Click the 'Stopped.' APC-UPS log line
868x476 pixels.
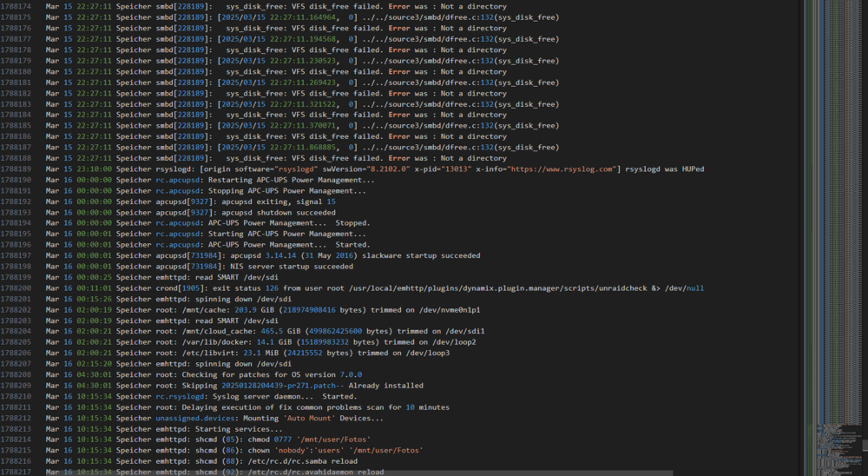[x=208, y=222]
